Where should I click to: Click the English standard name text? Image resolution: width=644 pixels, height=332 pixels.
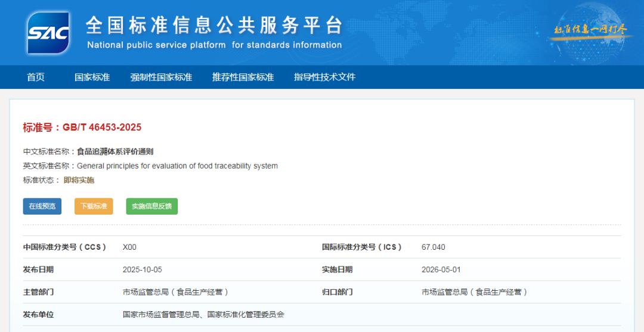tap(177, 166)
